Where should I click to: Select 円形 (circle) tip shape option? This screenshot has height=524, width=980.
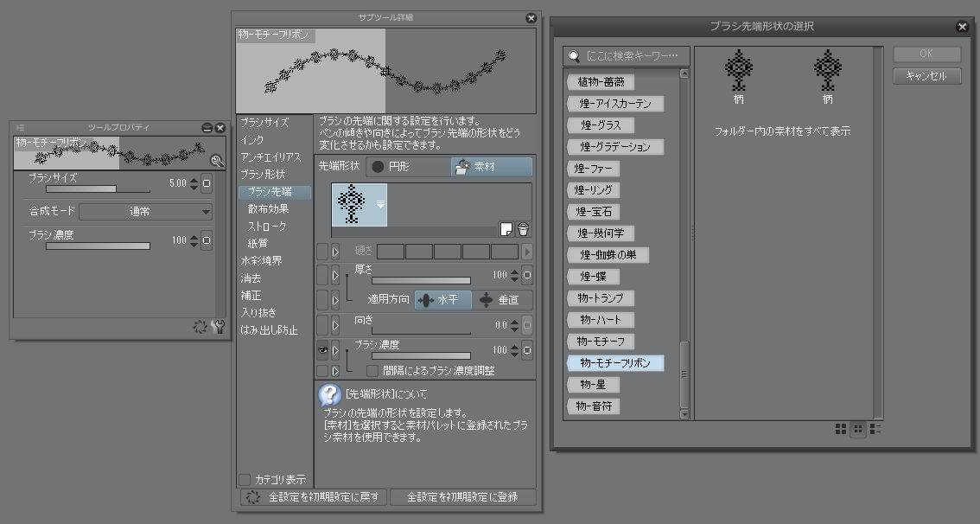tap(406, 167)
